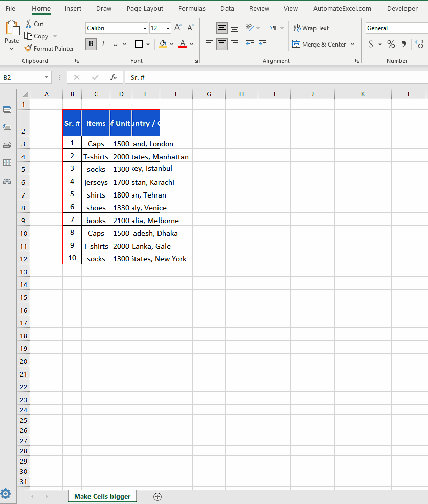Add a new worksheet with plus button
The height and width of the screenshot is (504, 428).
157,496
